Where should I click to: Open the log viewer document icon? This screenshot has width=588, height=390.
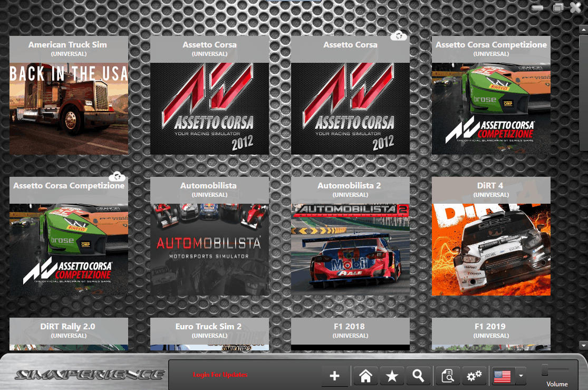[x=447, y=375]
